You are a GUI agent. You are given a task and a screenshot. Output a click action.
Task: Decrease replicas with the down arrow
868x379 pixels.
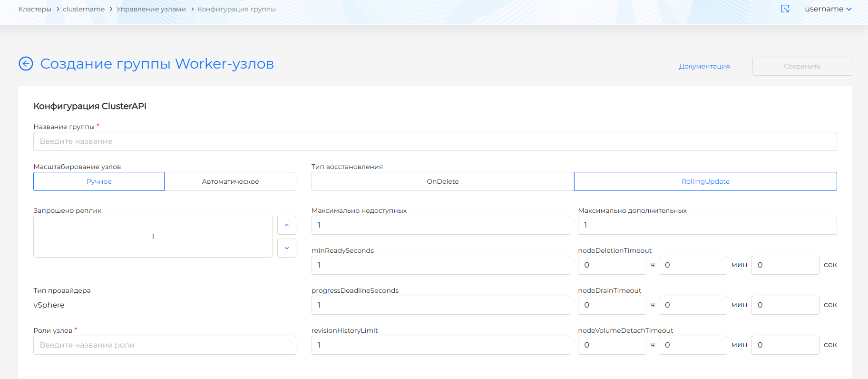[286, 248]
